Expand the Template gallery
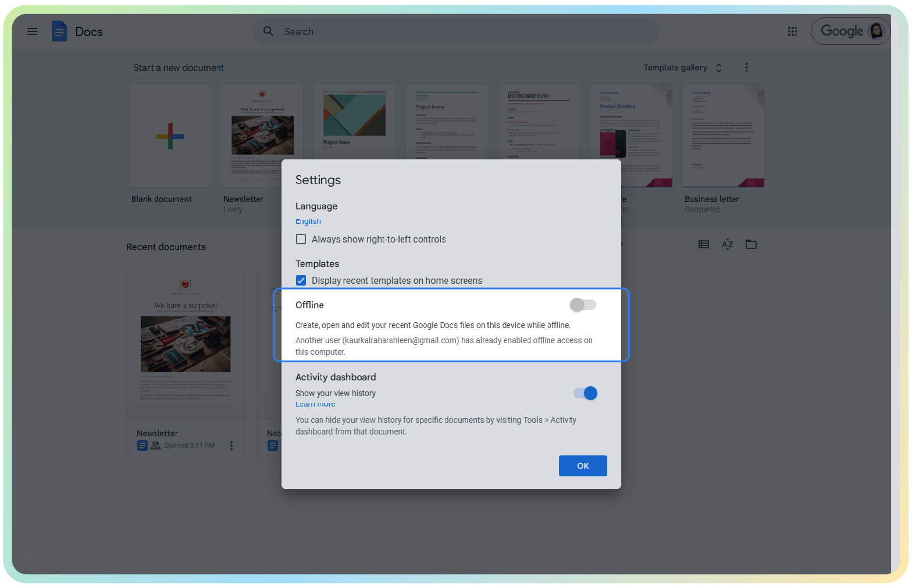912x588 pixels. tap(682, 67)
